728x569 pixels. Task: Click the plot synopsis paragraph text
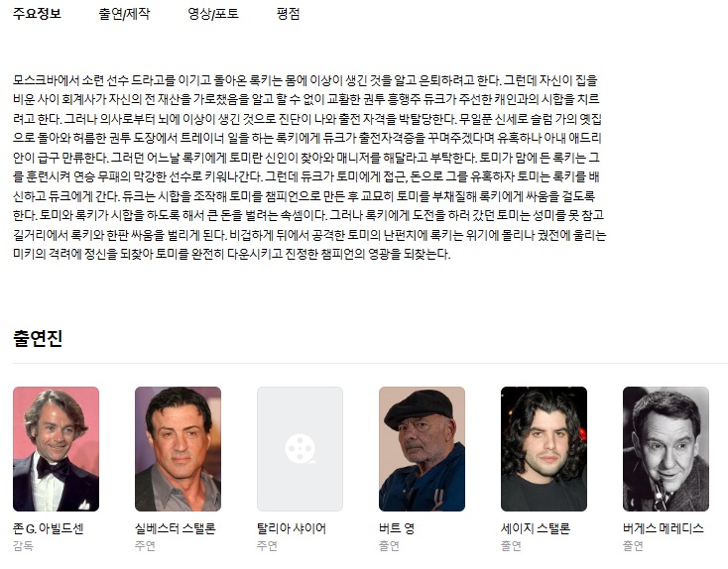[x=309, y=168]
